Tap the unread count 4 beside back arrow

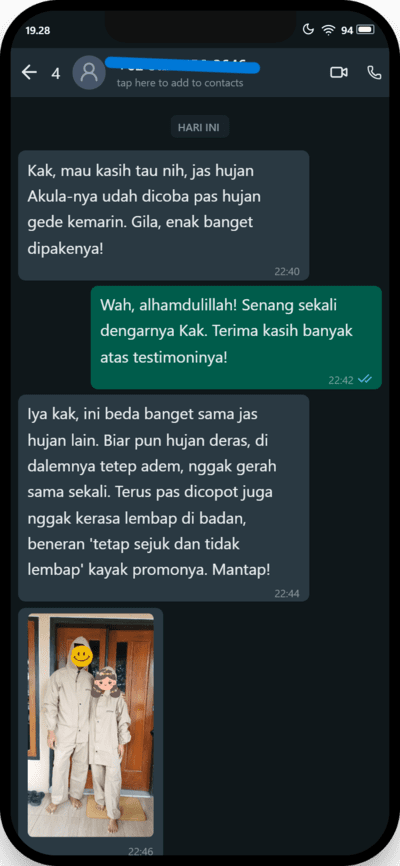click(56, 73)
